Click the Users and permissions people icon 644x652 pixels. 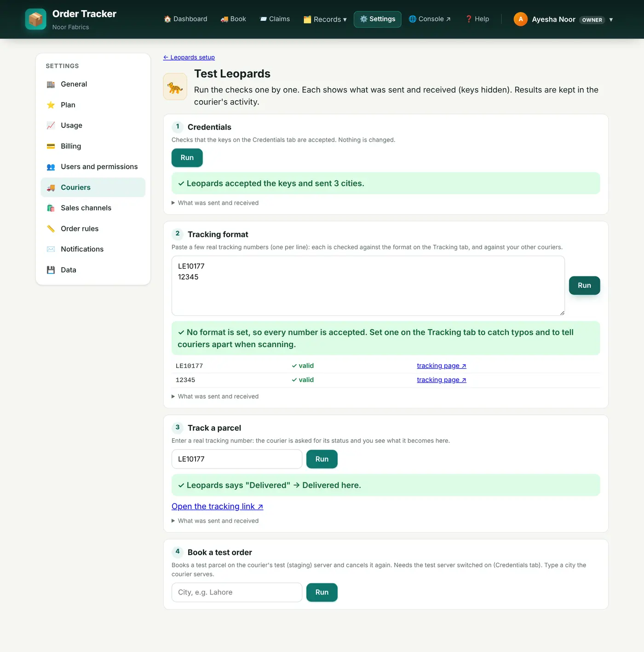(51, 167)
